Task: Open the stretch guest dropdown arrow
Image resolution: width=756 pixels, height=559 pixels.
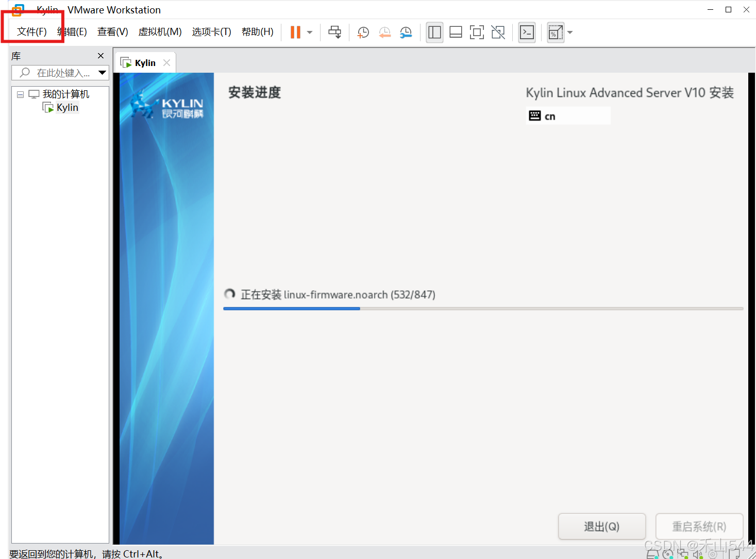Action: point(570,32)
